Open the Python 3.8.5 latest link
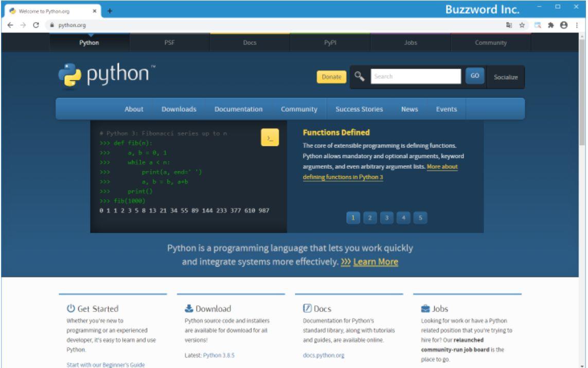Image resolution: width=588 pixels, height=368 pixels. tap(219, 355)
